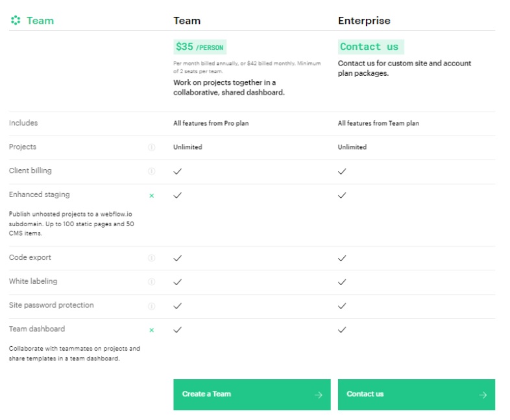510x420 pixels.
Task: Click arrow on Create a Team button
Action: tap(319, 395)
